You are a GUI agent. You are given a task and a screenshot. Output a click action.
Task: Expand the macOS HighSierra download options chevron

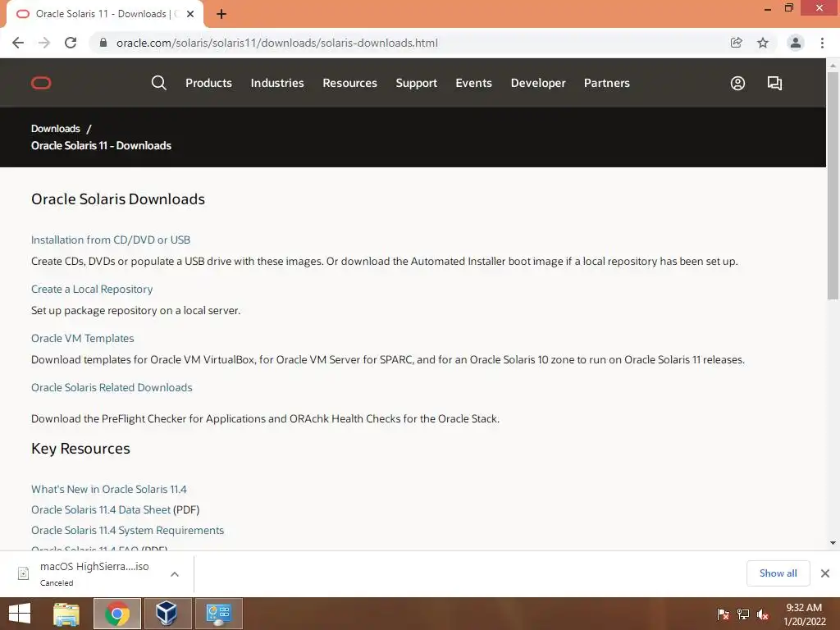[x=175, y=573]
